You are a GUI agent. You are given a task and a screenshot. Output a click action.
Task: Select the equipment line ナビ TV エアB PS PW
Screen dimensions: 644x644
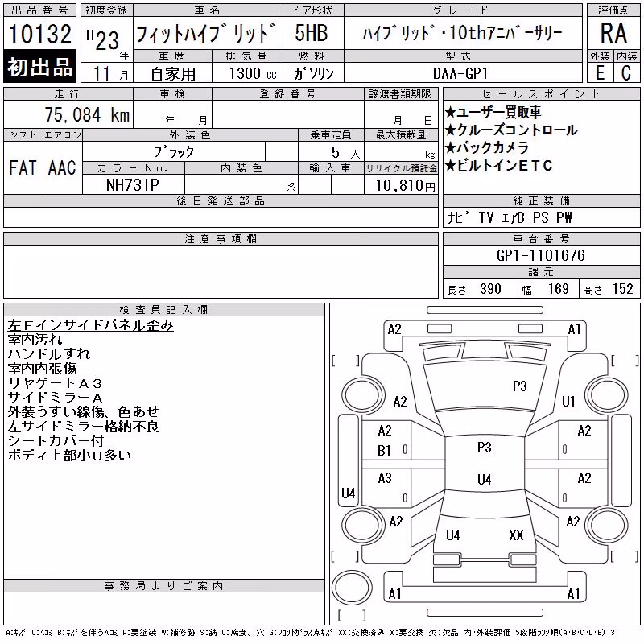coord(510,217)
